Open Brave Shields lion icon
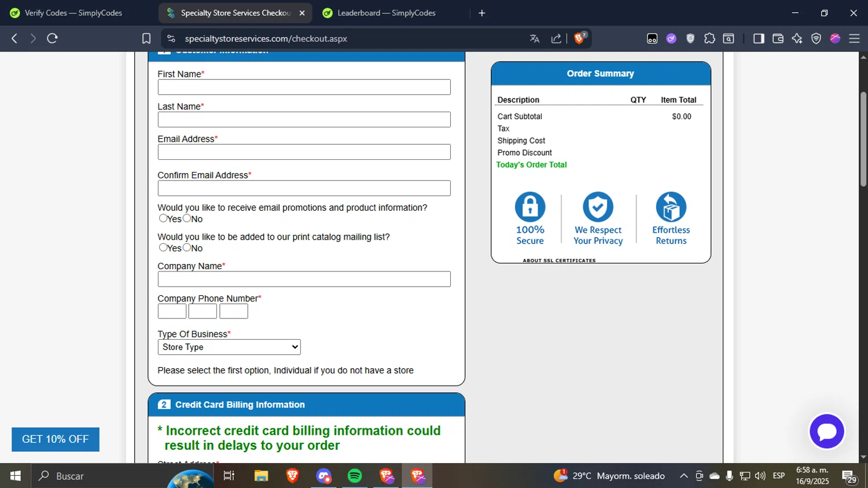 (x=580, y=38)
